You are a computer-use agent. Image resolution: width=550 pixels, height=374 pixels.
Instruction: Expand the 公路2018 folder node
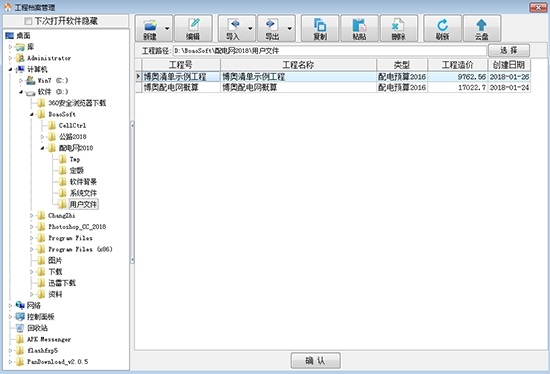[42, 137]
